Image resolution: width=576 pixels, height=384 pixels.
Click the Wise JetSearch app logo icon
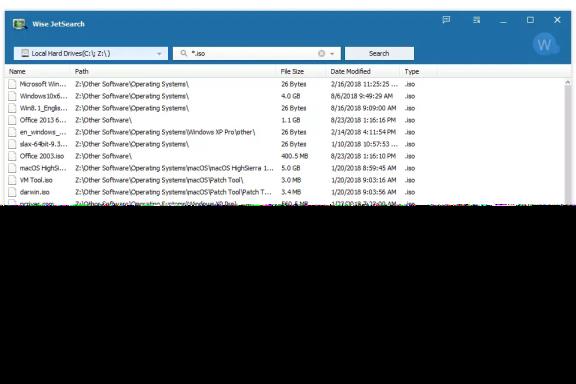[19, 24]
